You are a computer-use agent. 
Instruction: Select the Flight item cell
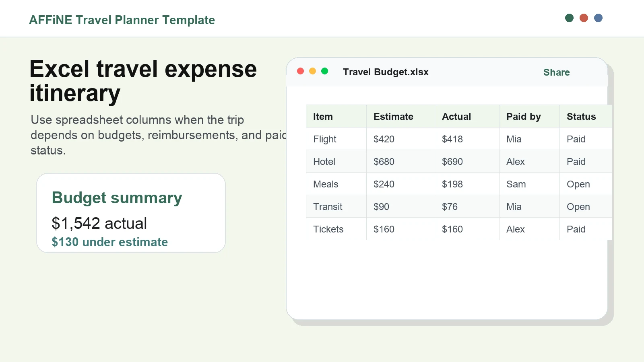[x=336, y=139]
